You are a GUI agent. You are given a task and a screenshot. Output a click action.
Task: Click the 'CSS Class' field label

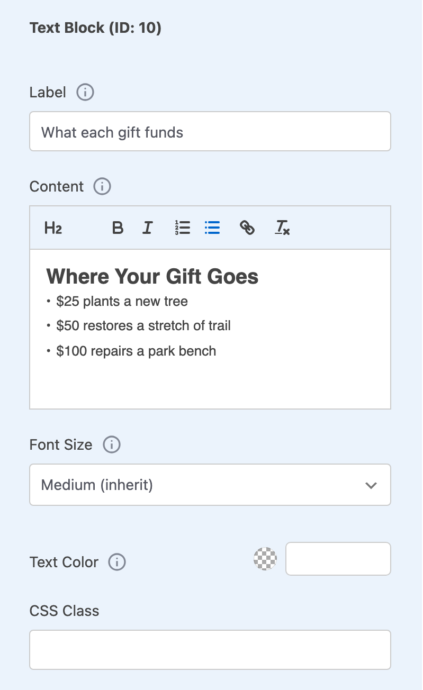click(64, 611)
